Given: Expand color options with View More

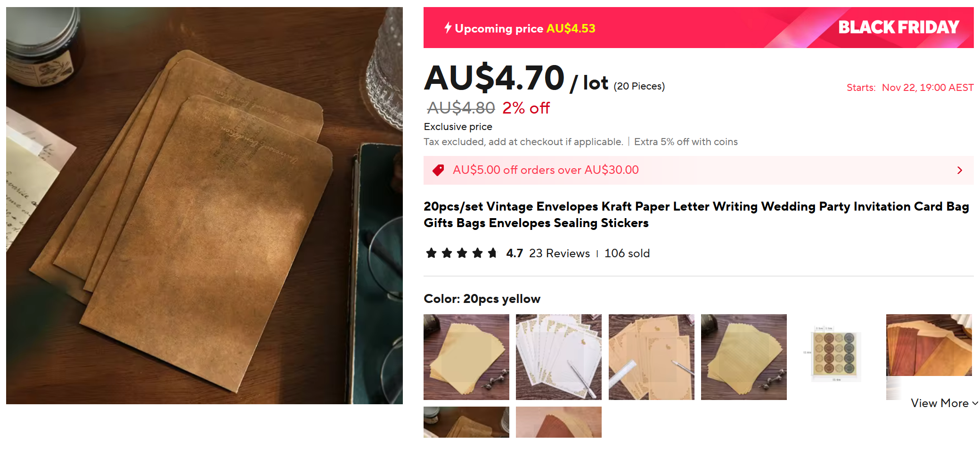Looking at the screenshot, I should point(944,403).
